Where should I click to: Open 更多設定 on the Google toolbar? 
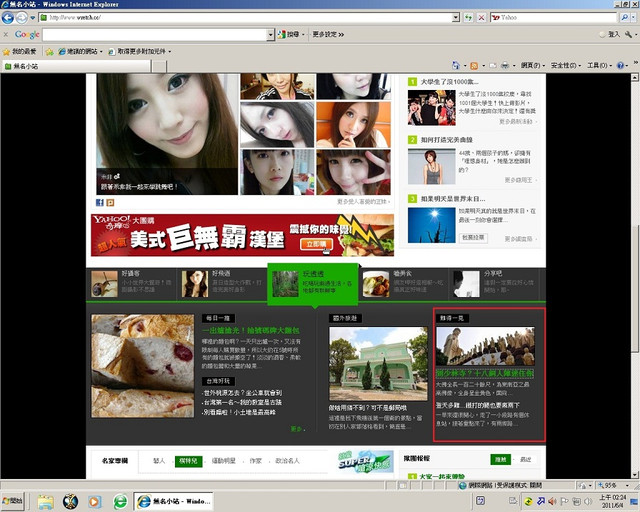click(328, 35)
